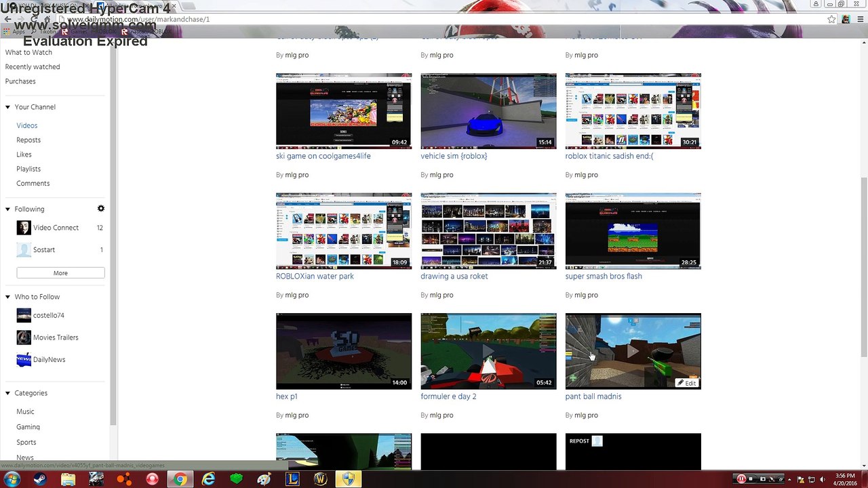Open the orange connected-dots app in taskbar
Screen dimensions: 868x488
[124, 479]
